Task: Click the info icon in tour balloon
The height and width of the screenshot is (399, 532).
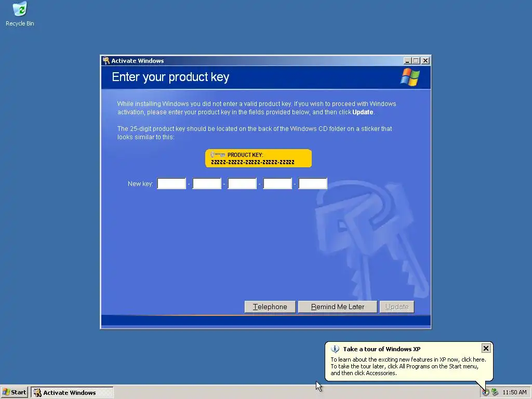Action: (x=335, y=349)
